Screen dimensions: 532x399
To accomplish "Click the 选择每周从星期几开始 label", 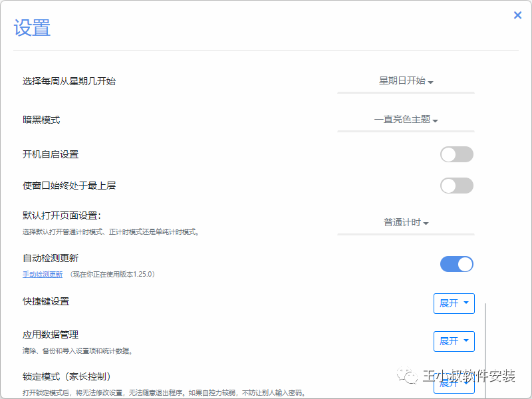I will 69,81.
